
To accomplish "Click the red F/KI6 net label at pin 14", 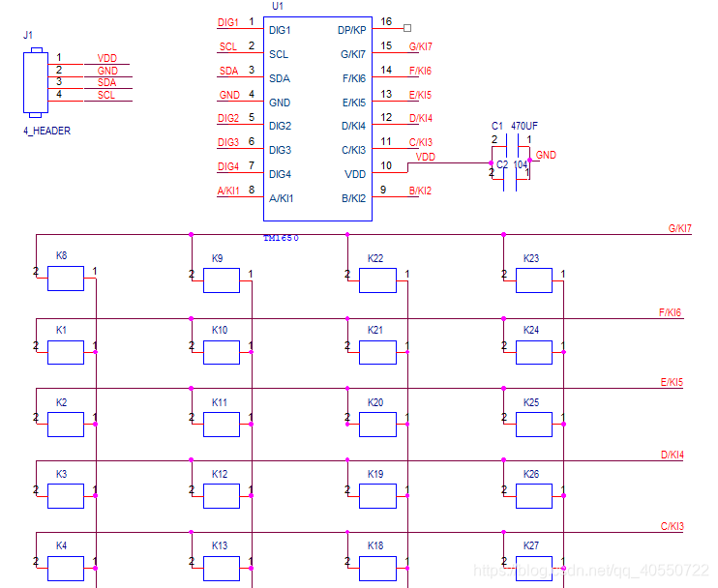I will click(x=420, y=71).
